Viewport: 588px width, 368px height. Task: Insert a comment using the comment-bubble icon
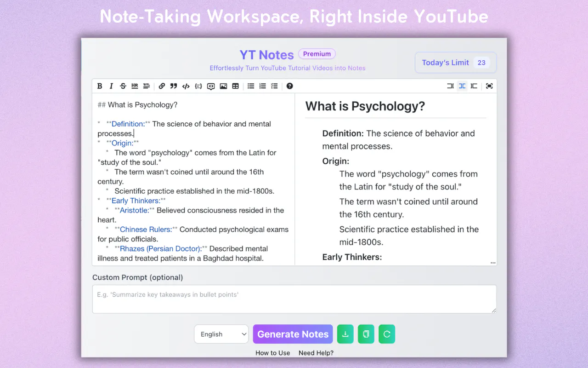click(x=211, y=86)
